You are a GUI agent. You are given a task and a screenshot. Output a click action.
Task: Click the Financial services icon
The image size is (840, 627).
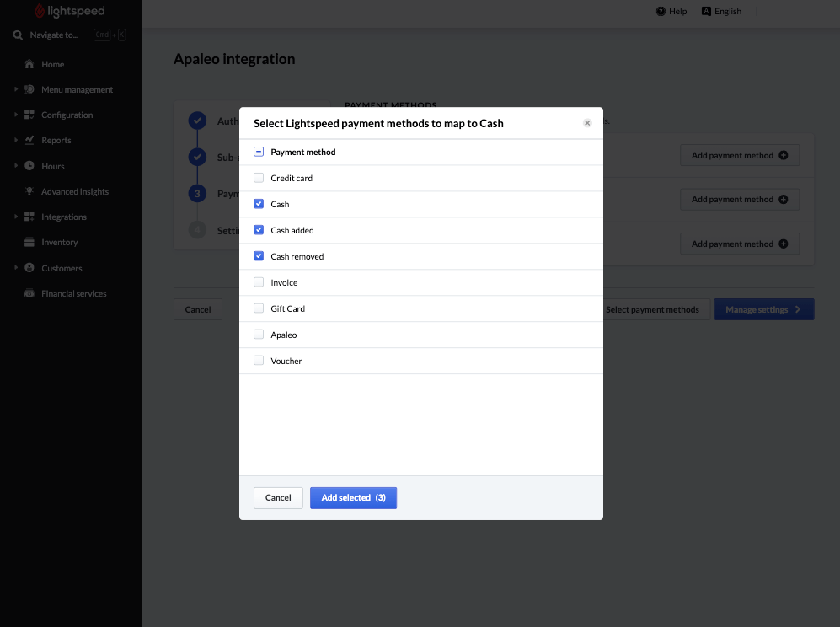29,293
